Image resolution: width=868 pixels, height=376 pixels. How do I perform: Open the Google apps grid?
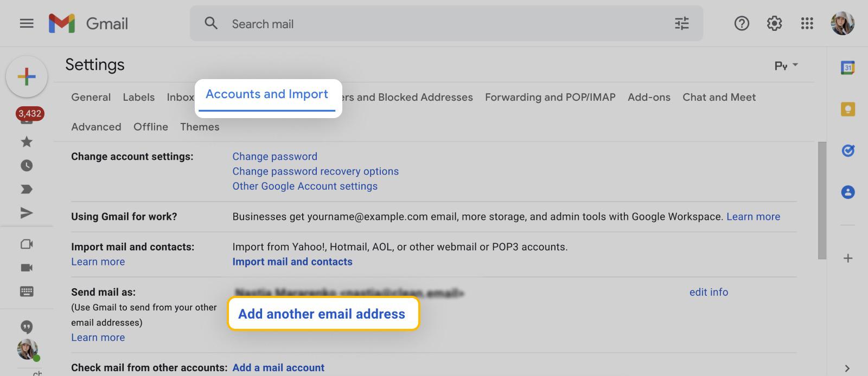click(x=808, y=23)
